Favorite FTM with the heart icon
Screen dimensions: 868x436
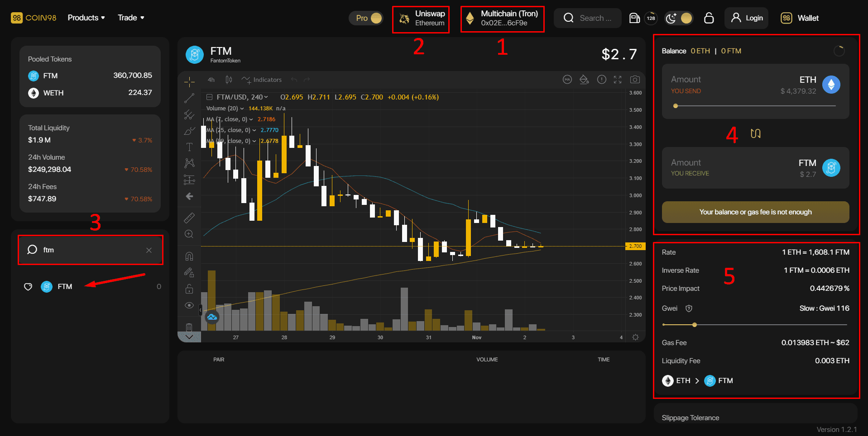(x=28, y=287)
